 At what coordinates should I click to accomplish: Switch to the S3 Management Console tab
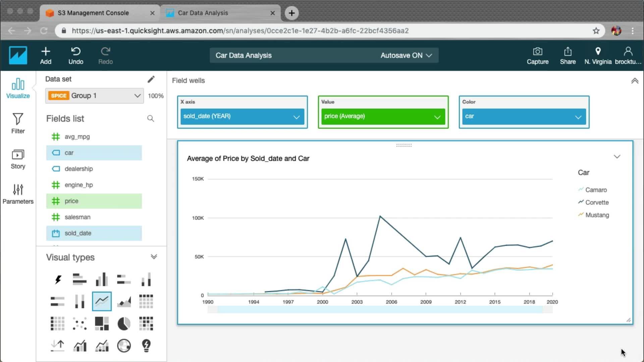coord(93,13)
